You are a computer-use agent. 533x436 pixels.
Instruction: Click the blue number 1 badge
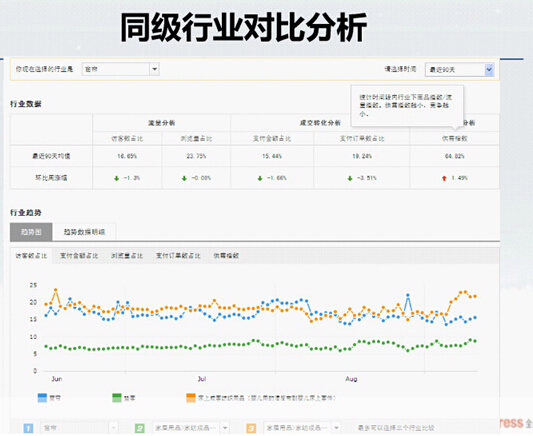[29, 428]
